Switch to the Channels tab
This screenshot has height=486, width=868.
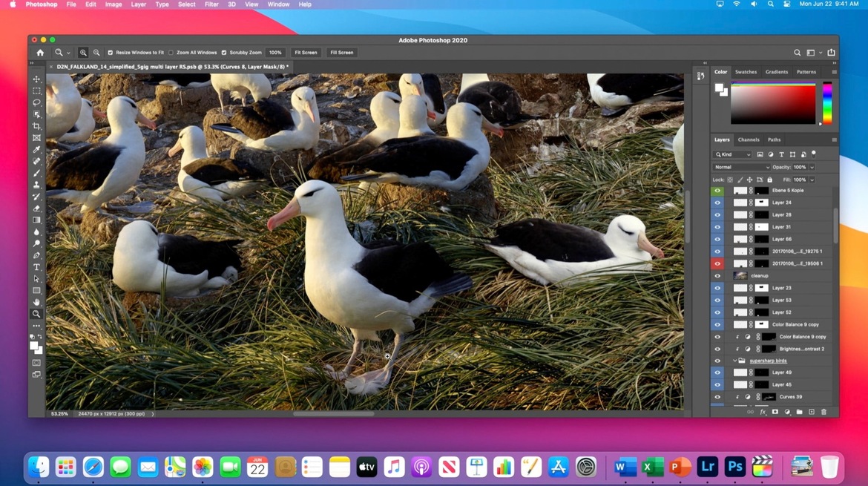(749, 139)
